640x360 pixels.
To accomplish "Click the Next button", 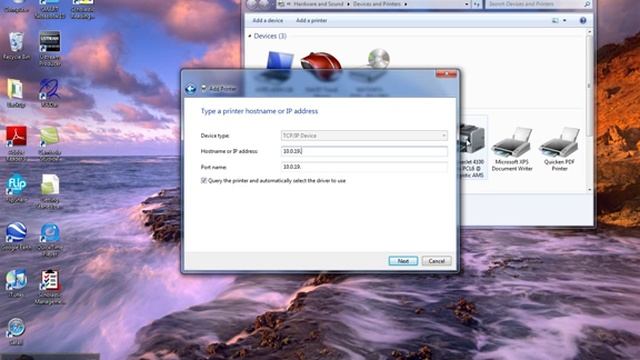I will (403, 261).
